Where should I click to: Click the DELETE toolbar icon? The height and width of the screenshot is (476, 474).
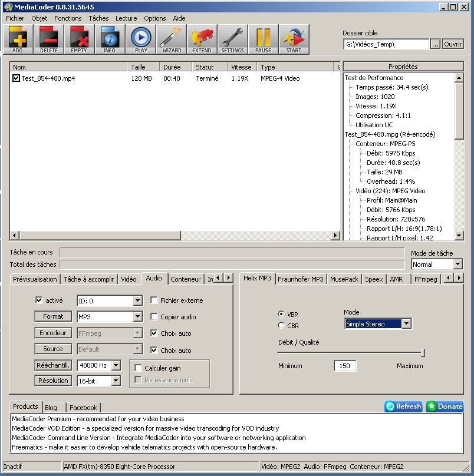click(x=48, y=39)
